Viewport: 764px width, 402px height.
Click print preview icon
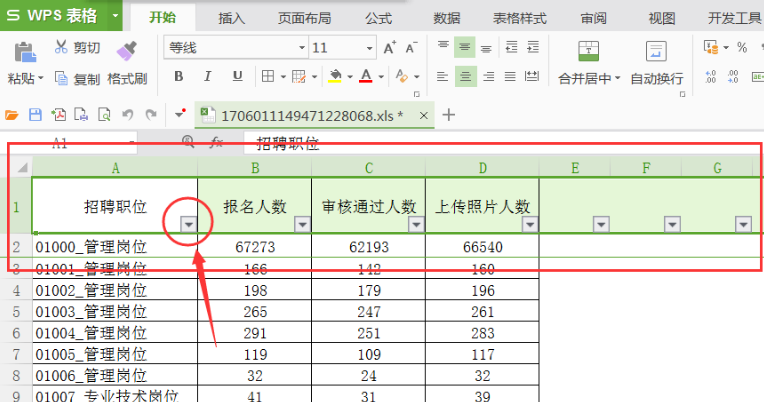tap(104, 115)
